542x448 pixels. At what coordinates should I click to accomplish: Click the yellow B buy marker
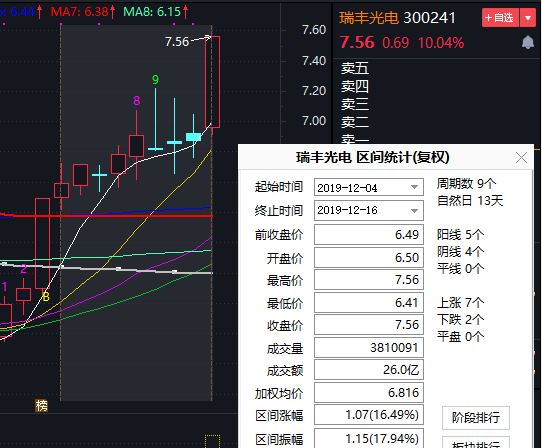46,296
